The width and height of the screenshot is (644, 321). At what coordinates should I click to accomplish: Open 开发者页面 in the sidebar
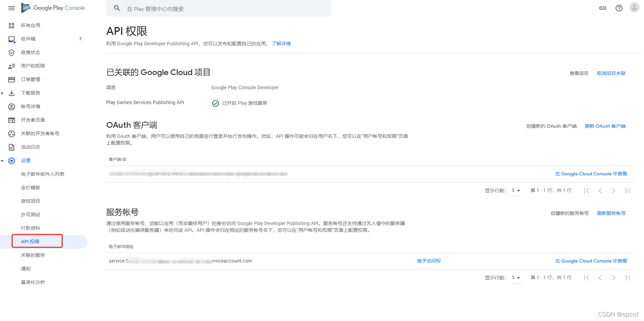(33, 120)
